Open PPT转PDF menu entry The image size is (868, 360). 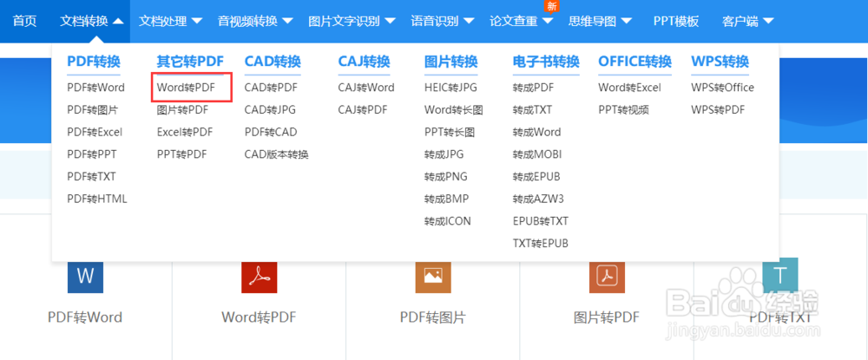[181, 154]
